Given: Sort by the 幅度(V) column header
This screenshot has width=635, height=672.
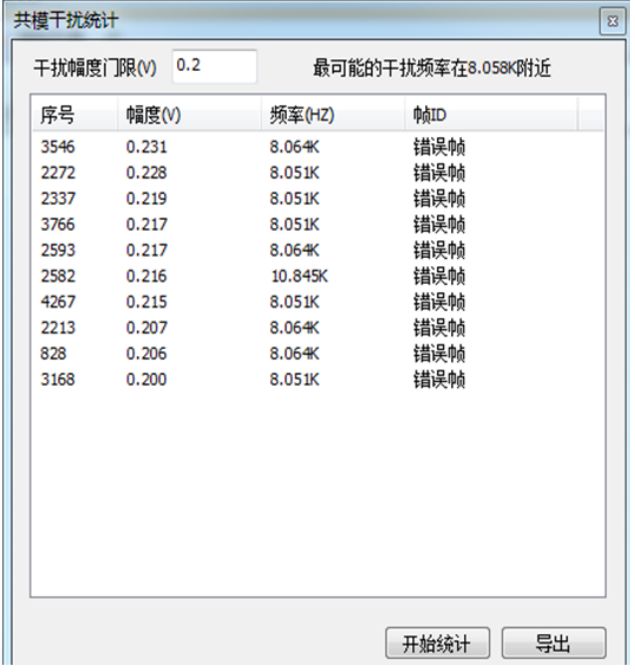Looking at the screenshot, I should click(x=189, y=114).
